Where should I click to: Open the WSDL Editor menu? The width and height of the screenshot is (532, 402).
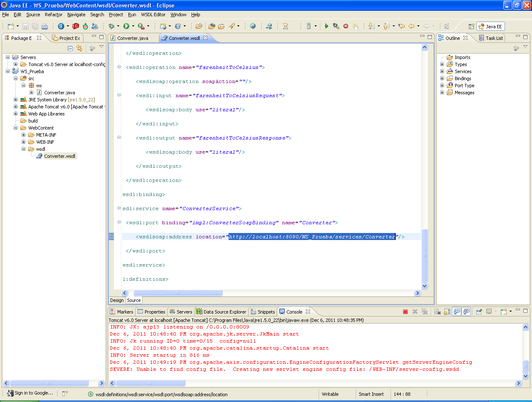tap(153, 15)
